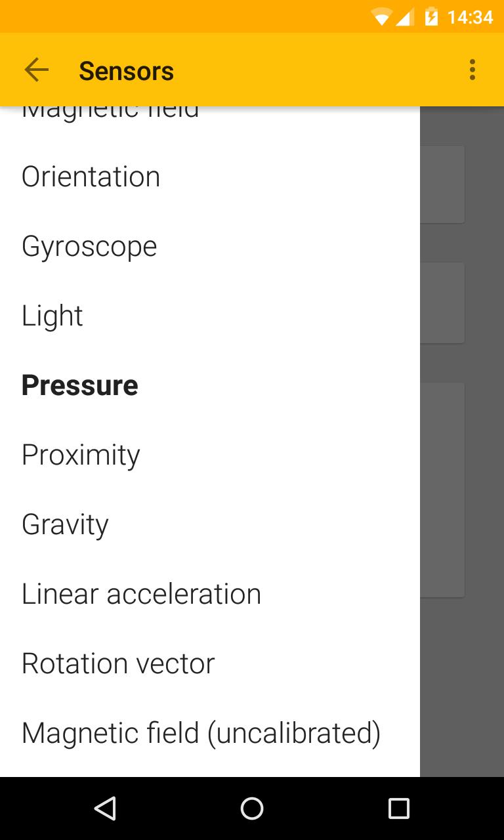The height and width of the screenshot is (840, 504).
Task: Open the overflow menu with three dots
Action: pyautogui.click(x=472, y=70)
